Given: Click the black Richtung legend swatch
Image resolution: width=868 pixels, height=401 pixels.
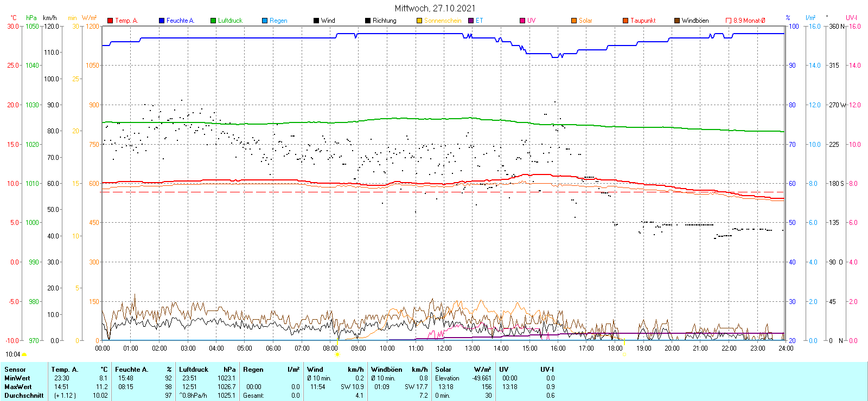Looking at the screenshot, I should 368,21.
